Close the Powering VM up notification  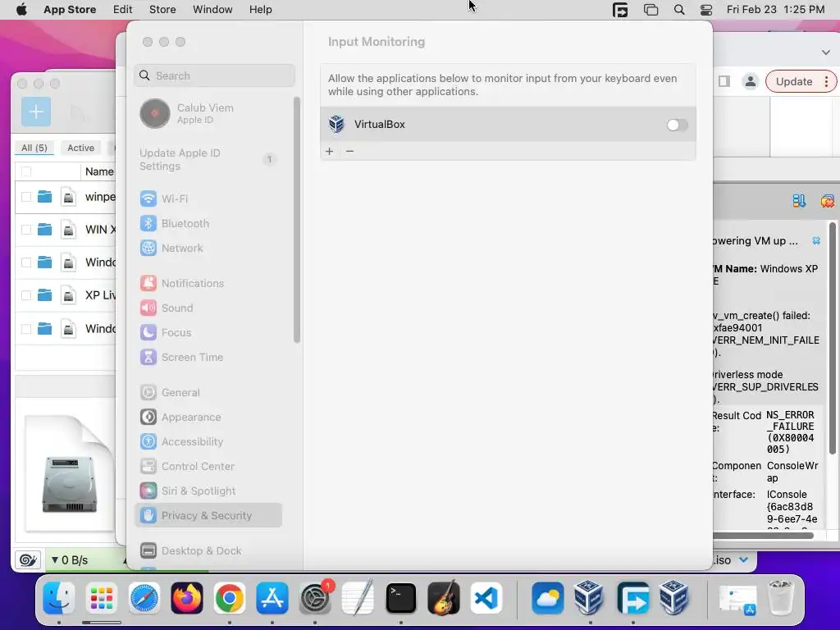coord(816,240)
